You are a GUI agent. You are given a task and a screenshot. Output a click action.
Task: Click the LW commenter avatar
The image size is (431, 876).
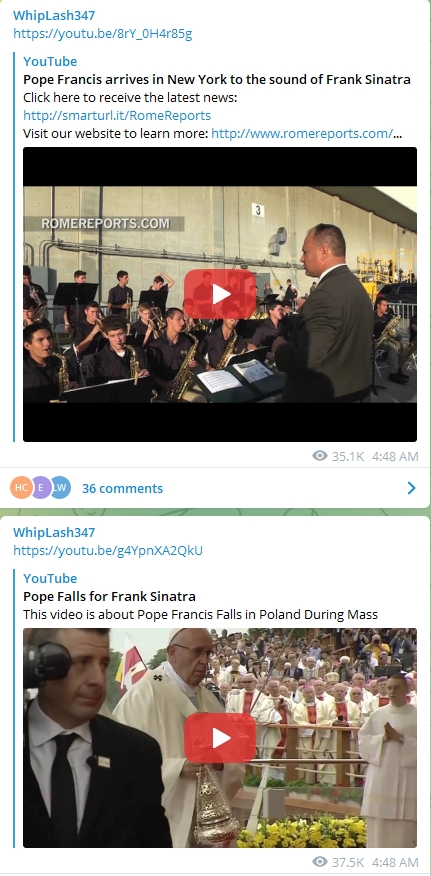pos(60,488)
